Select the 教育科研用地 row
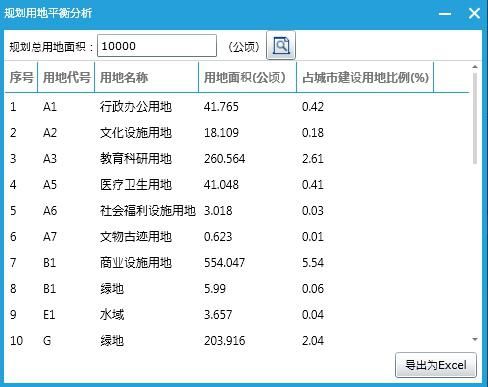The image size is (488, 387). point(237,159)
